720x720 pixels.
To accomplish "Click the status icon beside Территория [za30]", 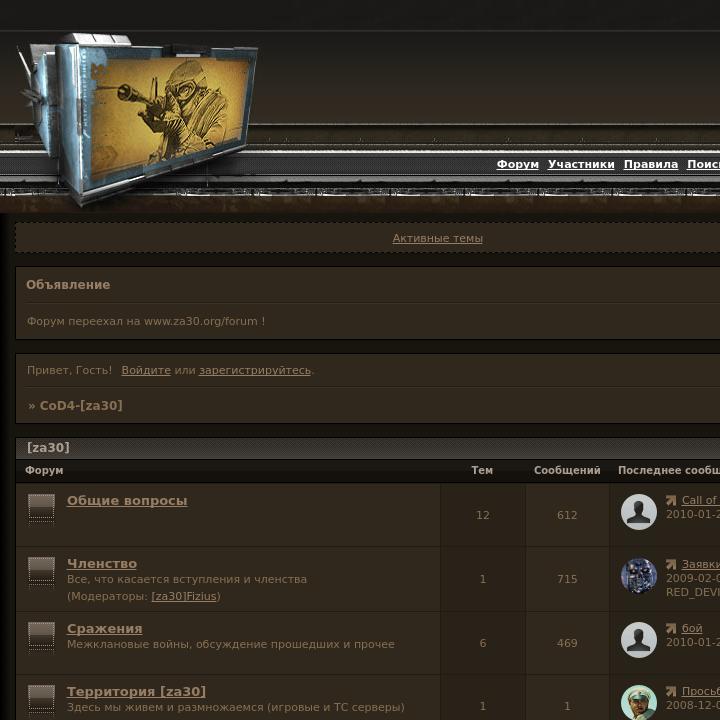I will point(41,700).
